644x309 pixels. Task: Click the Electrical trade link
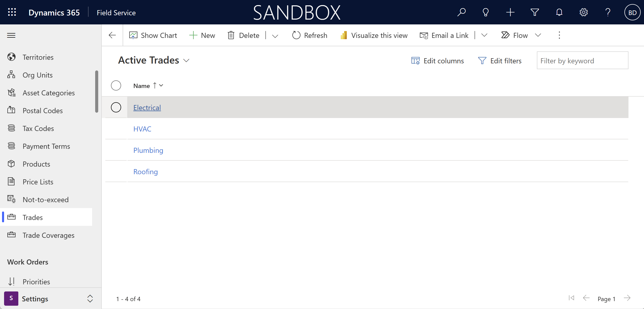point(147,107)
